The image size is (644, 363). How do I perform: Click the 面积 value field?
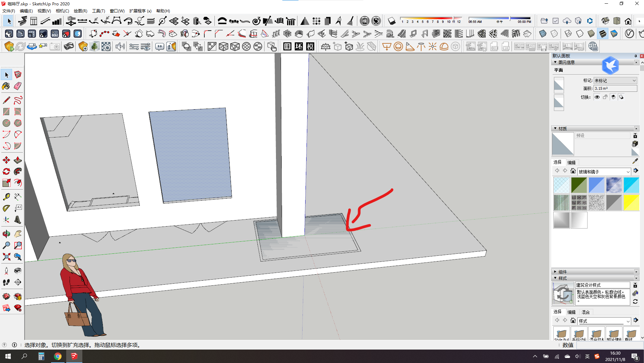615,88
